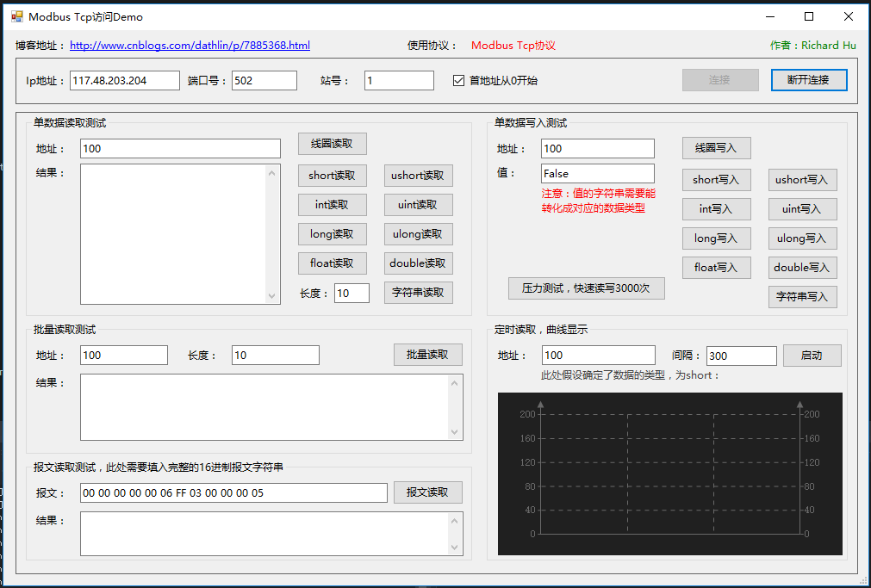
Task: Click the 线圈写入 button
Action: [x=717, y=148]
